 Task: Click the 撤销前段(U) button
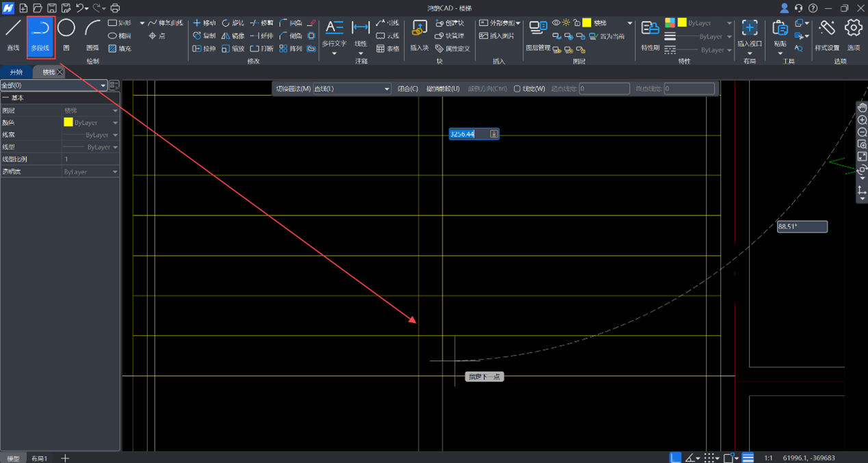coord(443,89)
